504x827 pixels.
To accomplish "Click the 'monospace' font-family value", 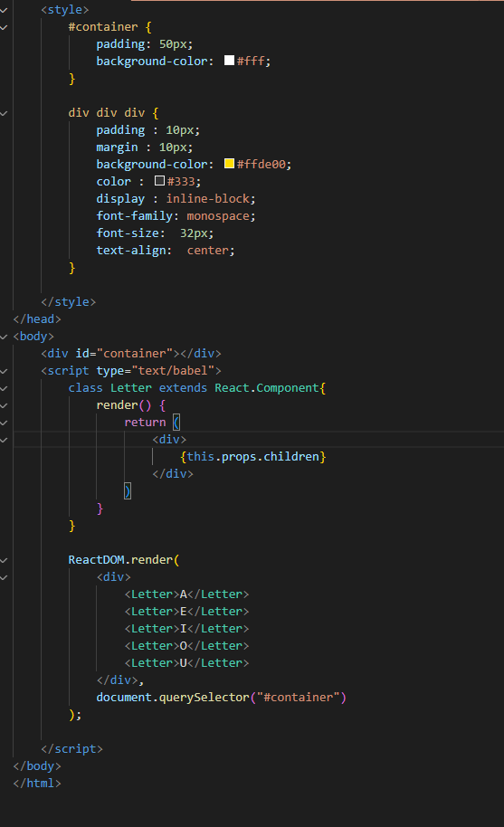I will coord(218,216).
